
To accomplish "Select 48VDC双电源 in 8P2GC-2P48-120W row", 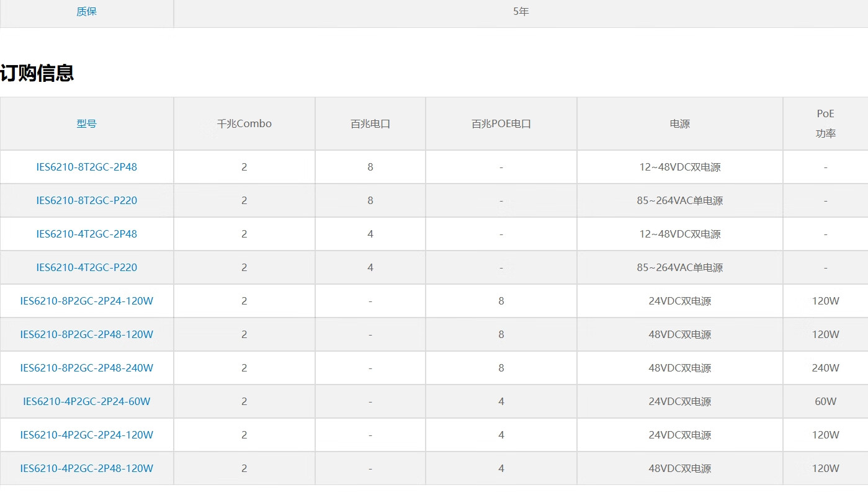I will click(x=680, y=334).
